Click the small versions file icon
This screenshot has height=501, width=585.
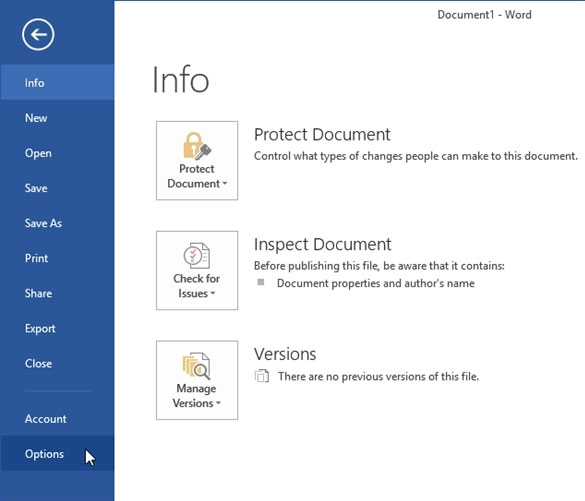(x=262, y=376)
